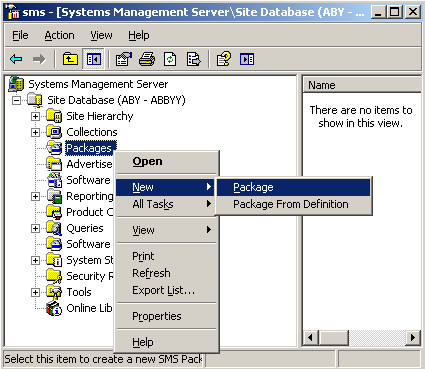Open the View submenu in context menu
Viewport: 425px width, 369px height.
(166, 230)
